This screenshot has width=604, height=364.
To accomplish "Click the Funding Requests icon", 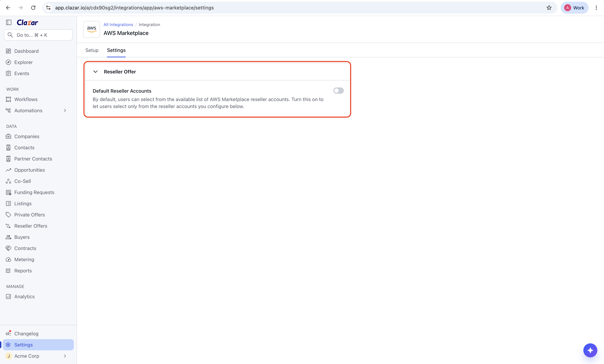I will click(x=8, y=192).
